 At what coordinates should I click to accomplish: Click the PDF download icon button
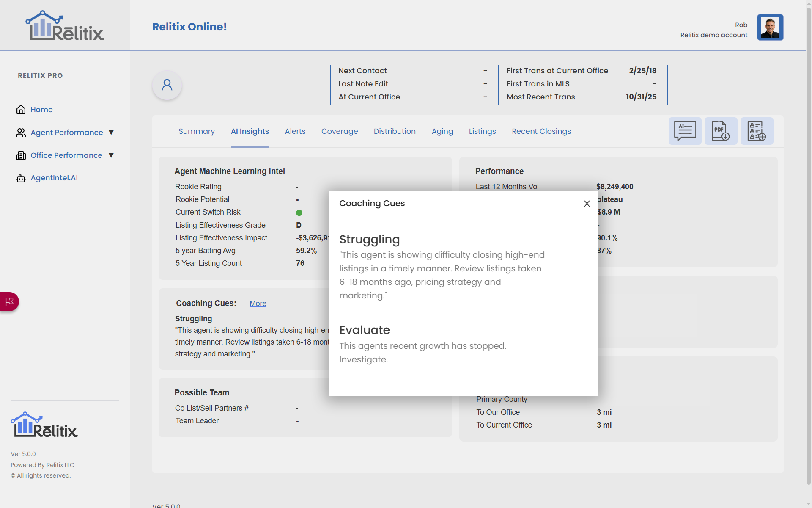coord(721,131)
